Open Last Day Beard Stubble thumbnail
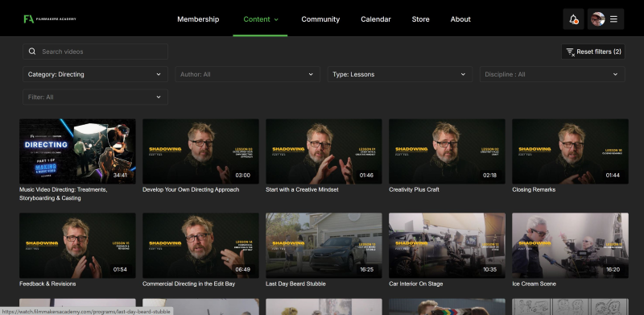The width and height of the screenshot is (644, 315). (x=324, y=245)
